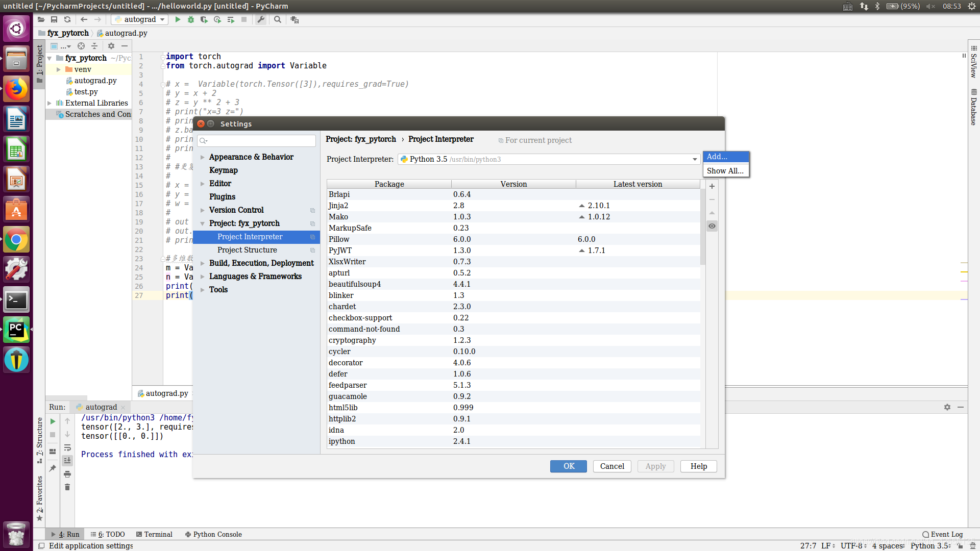Print Run output with the printer icon
980x551 pixels.
coord(67,474)
